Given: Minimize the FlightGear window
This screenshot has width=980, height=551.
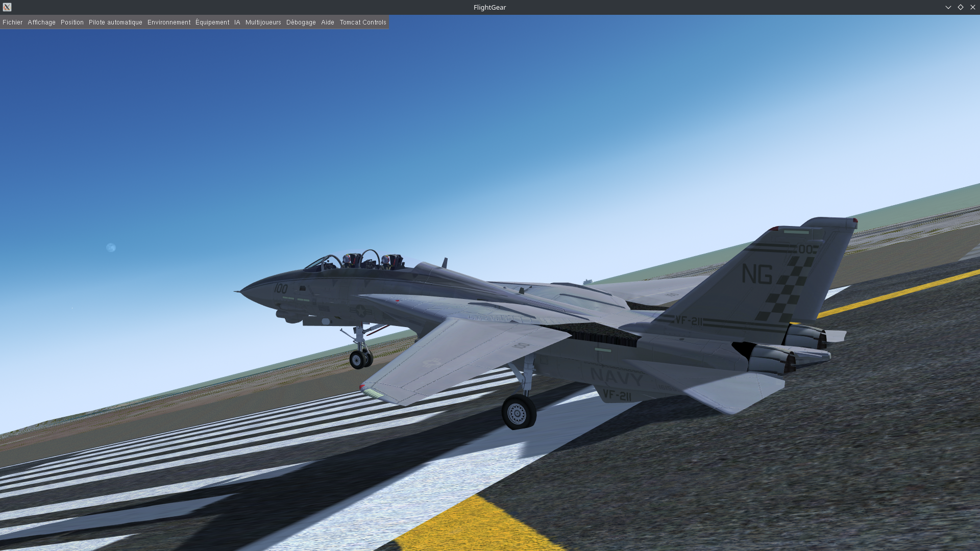Looking at the screenshot, I should [x=948, y=7].
